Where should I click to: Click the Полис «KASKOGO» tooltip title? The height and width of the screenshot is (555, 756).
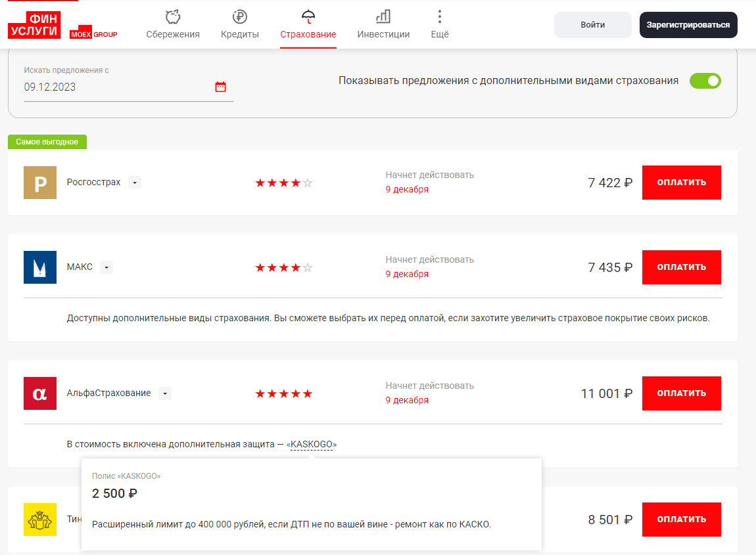pos(126,476)
